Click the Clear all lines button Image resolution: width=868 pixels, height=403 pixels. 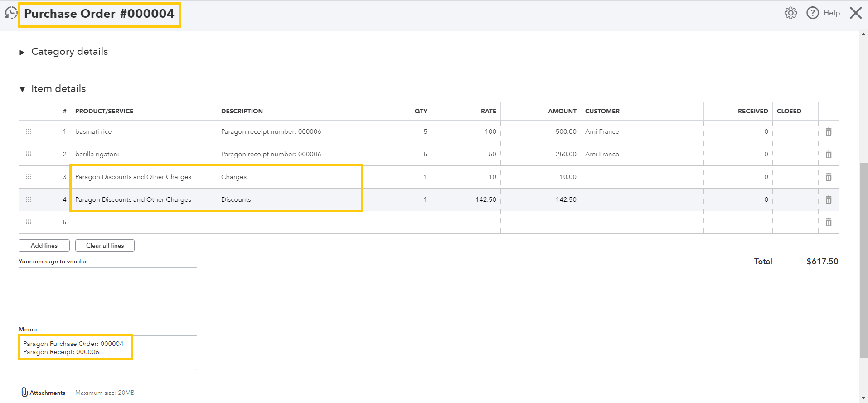click(105, 245)
